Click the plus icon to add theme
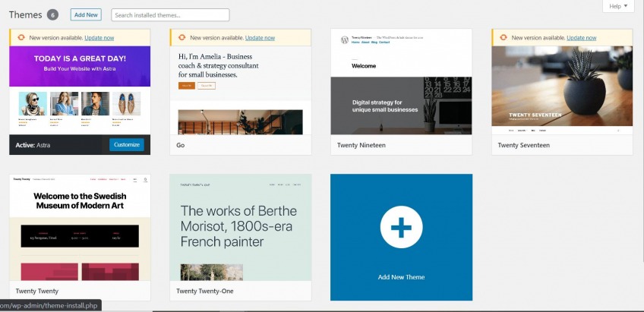The image size is (644, 312). coord(401,227)
